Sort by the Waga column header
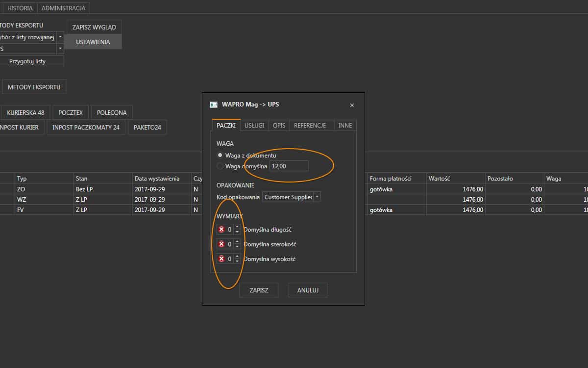Image resolution: width=588 pixels, height=368 pixels. point(566,178)
